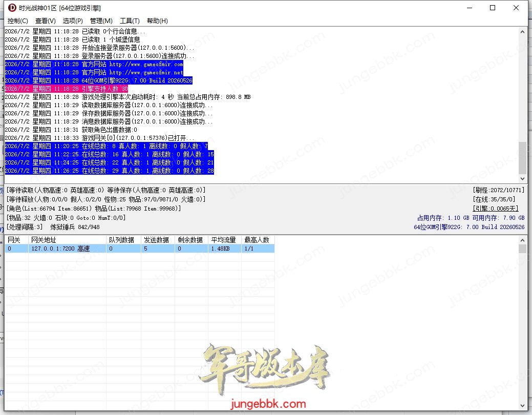Select the pink 引擎支持人数:30 log line
Image resolution: width=532 pixels, height=415 pixels.
pos(67,89)
